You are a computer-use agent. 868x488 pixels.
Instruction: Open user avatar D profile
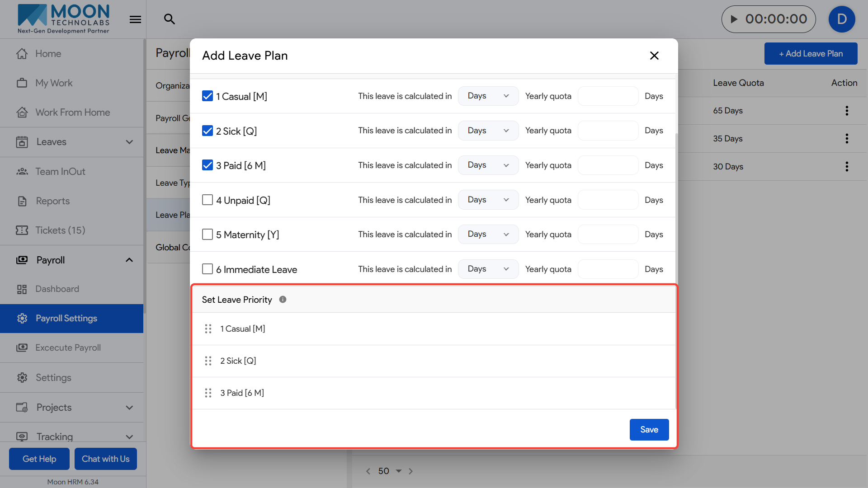point(841,19)
